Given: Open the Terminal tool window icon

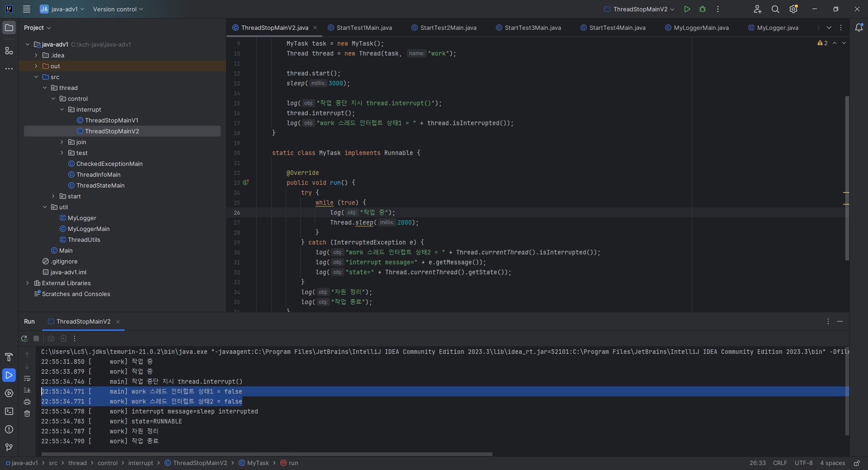Looking at the screenshot, I should [9, 411].
